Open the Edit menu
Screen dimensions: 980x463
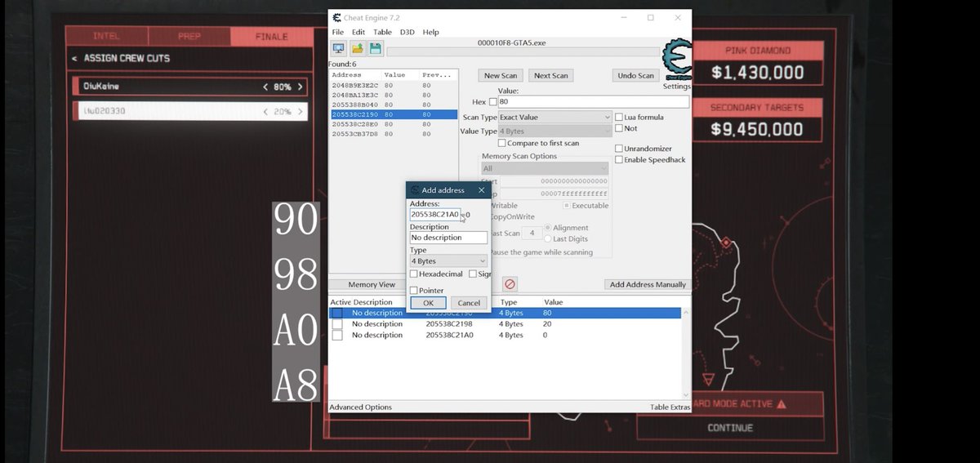[359, 32]
